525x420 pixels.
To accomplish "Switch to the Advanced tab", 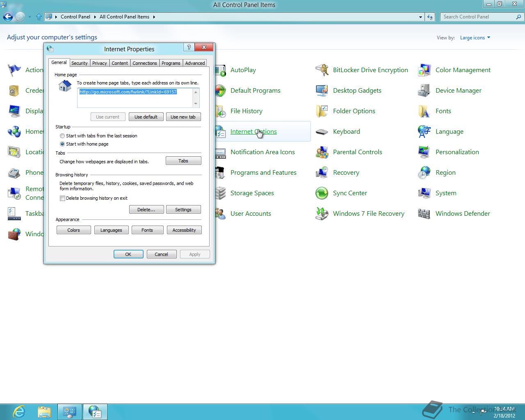I will (195, 63).
